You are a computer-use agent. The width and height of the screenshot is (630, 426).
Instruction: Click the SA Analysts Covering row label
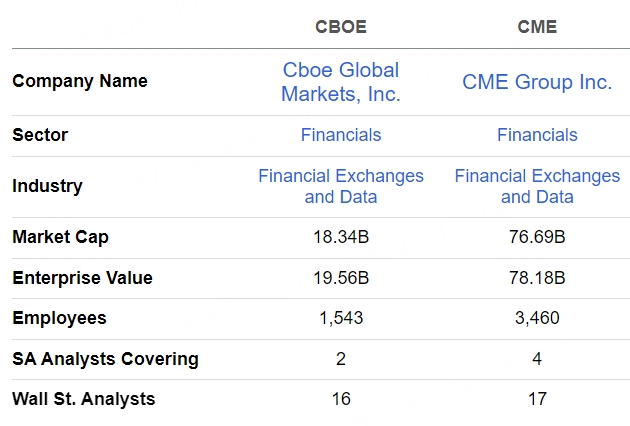[105, 358]
